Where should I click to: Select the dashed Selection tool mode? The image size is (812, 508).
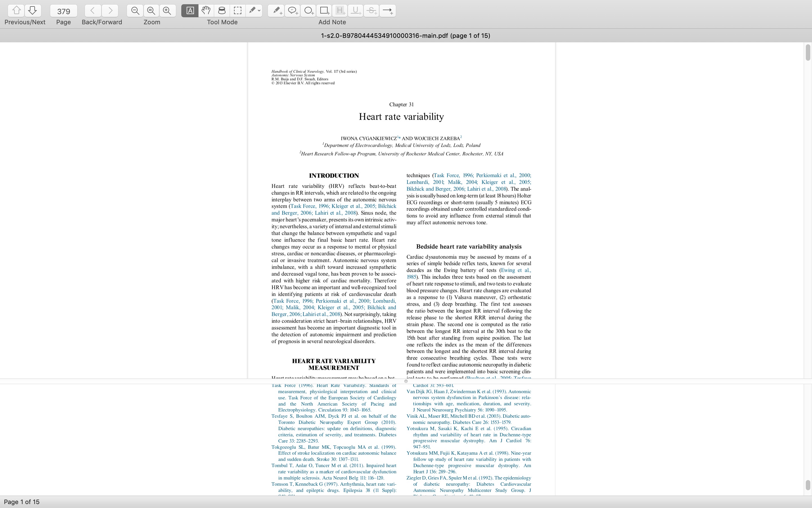coord(238,11)
